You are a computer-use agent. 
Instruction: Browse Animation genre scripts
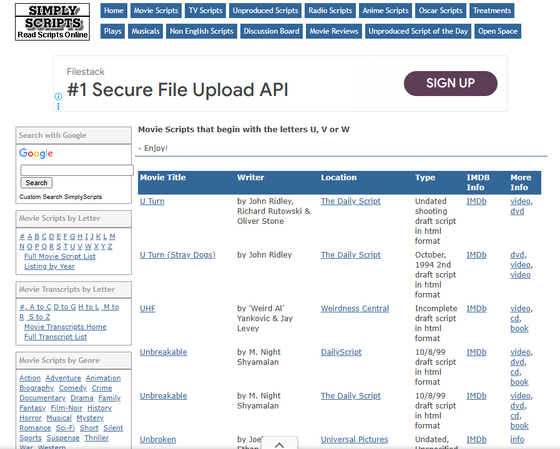click(103, 378)
